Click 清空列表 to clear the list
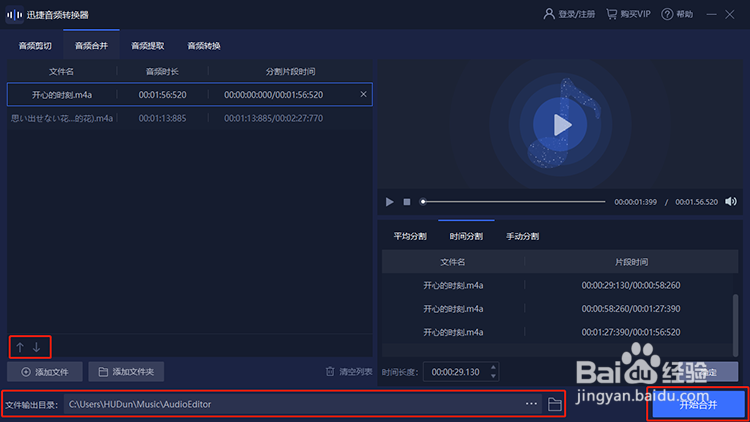This screenshot has width=750, height=422. [x=349, y=372]
